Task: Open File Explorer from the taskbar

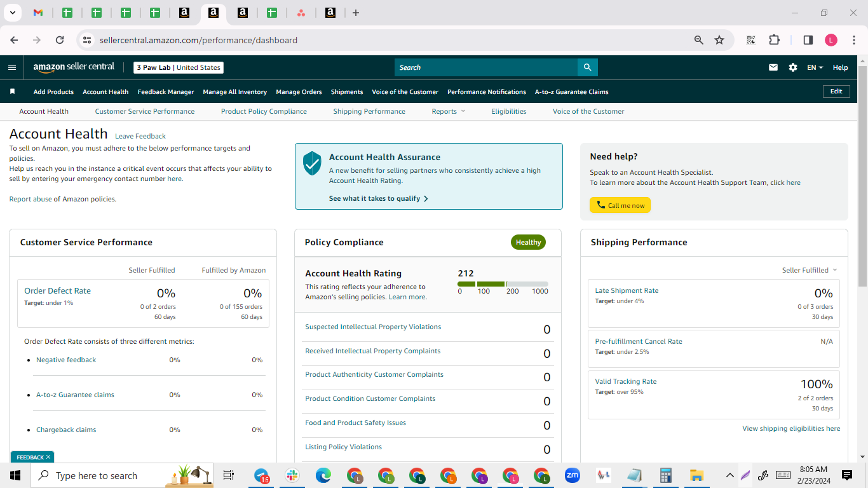Action: [697, 475]
